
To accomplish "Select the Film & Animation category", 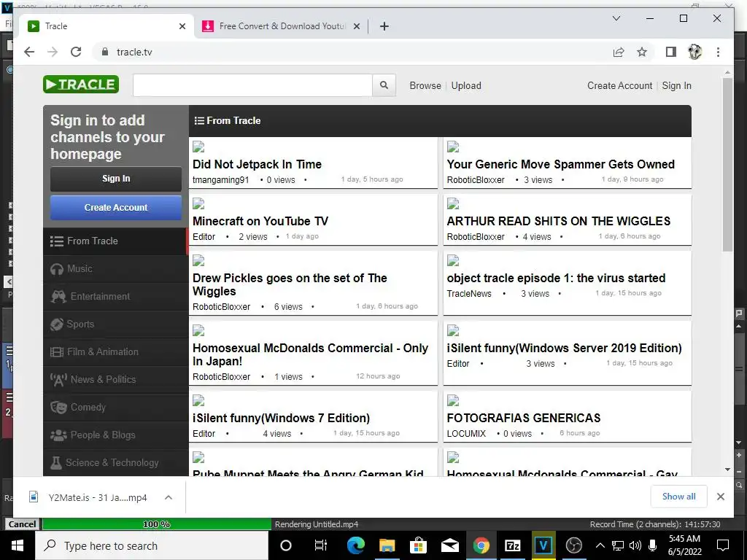I will [116, 352].
